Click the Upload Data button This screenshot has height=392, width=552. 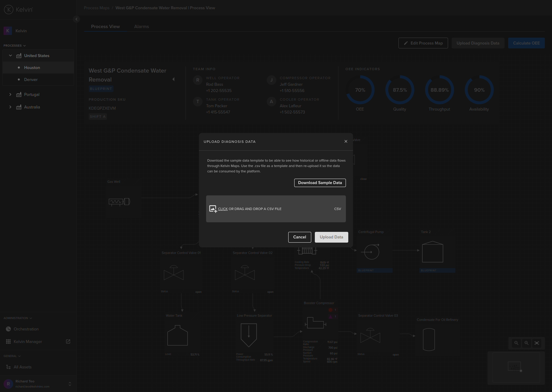331,237
